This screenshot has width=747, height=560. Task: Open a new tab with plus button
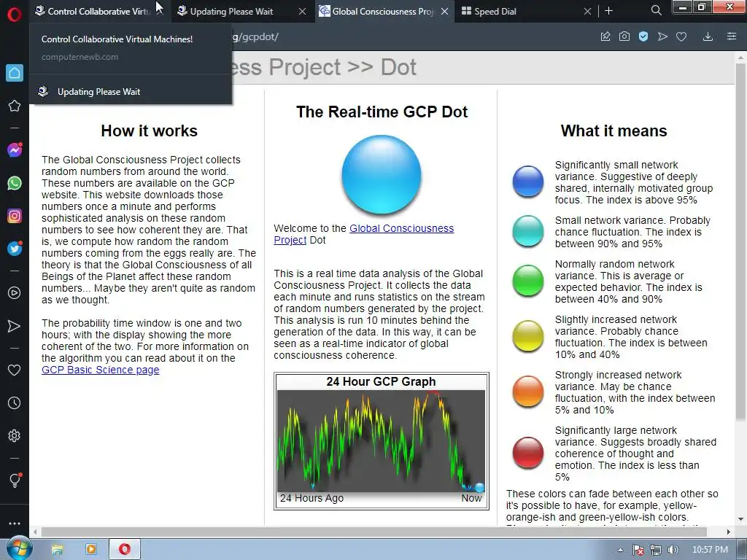[x=608, y=11]
